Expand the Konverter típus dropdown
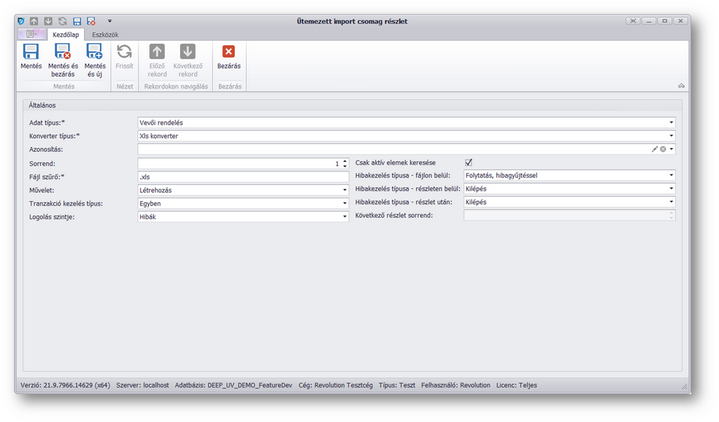 click(x=672, y=136)
